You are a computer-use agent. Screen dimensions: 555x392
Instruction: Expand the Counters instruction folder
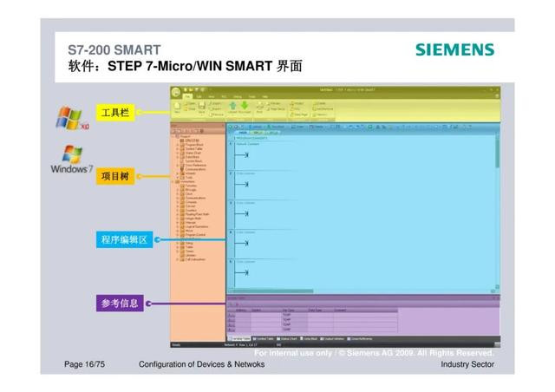(x=177, y=211)
